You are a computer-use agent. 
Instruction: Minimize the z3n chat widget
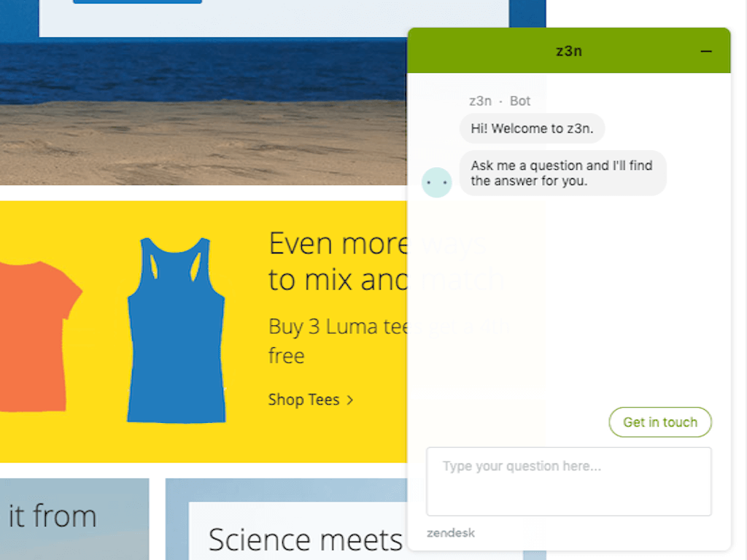click(x=706, y=51)
